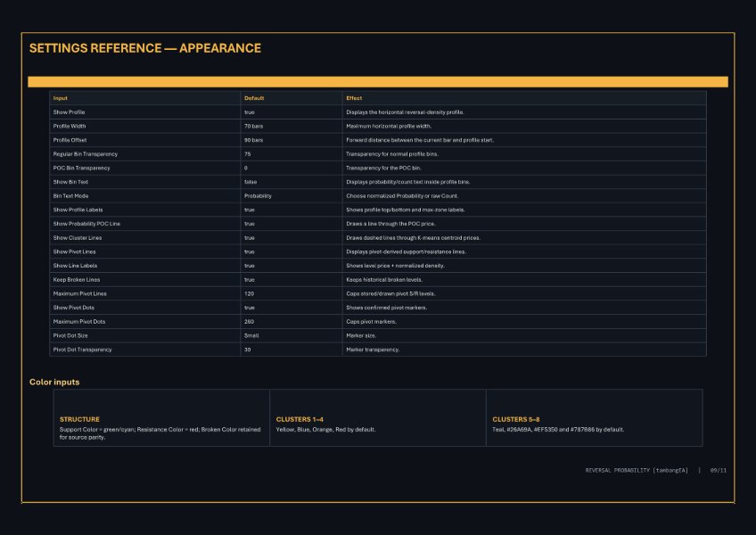Viewport: 756px width, 535px height.
Task: Click the "Profile Width" input name
Action: coord(70,127)
